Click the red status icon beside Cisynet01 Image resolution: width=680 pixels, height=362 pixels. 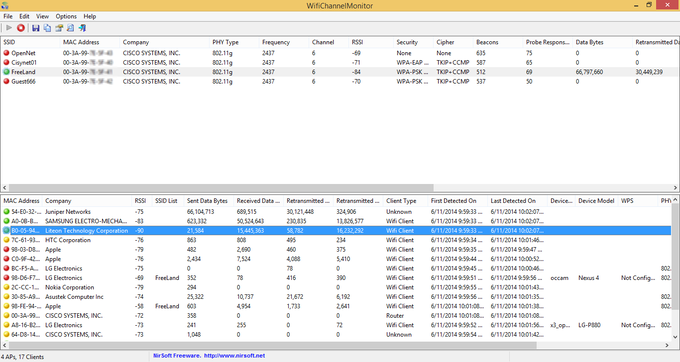pyautogui.click(x=7, y=62)
